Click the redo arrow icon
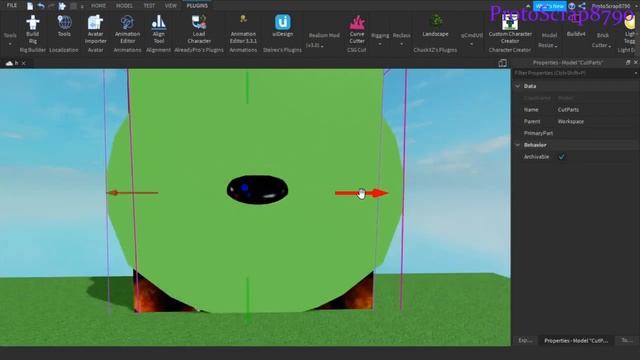 (x=51, y=6)
